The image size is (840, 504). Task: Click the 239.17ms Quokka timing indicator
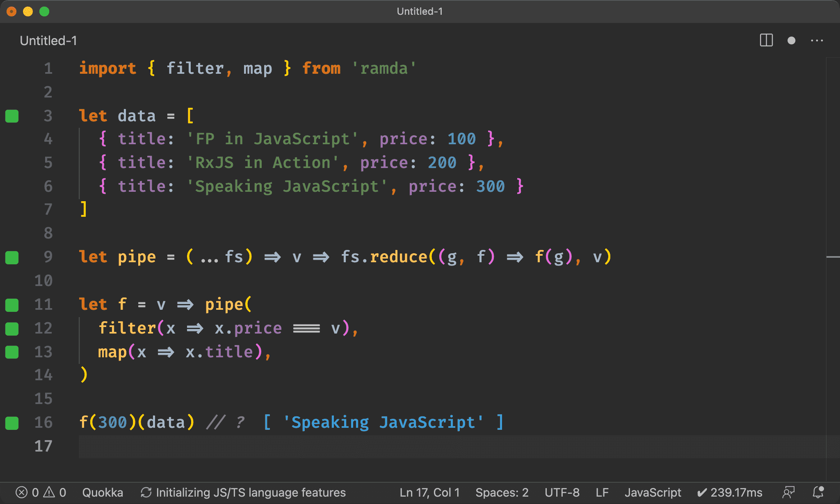coord(730,493)
